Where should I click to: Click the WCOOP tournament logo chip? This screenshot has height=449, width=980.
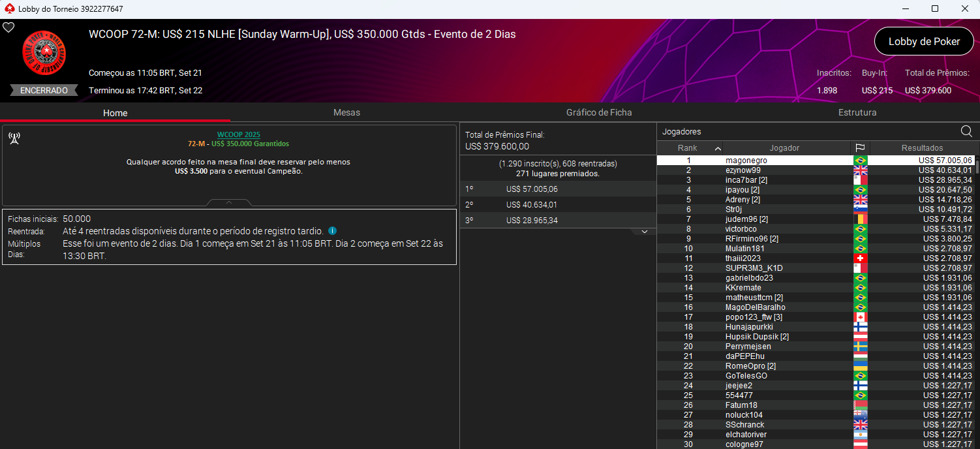(44, 52)
